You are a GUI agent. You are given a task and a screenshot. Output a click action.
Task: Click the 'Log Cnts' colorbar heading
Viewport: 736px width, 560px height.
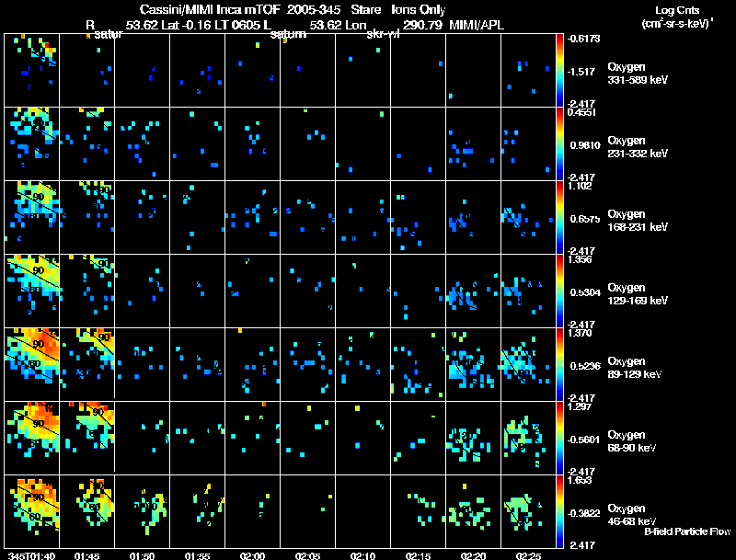(677, 10)
